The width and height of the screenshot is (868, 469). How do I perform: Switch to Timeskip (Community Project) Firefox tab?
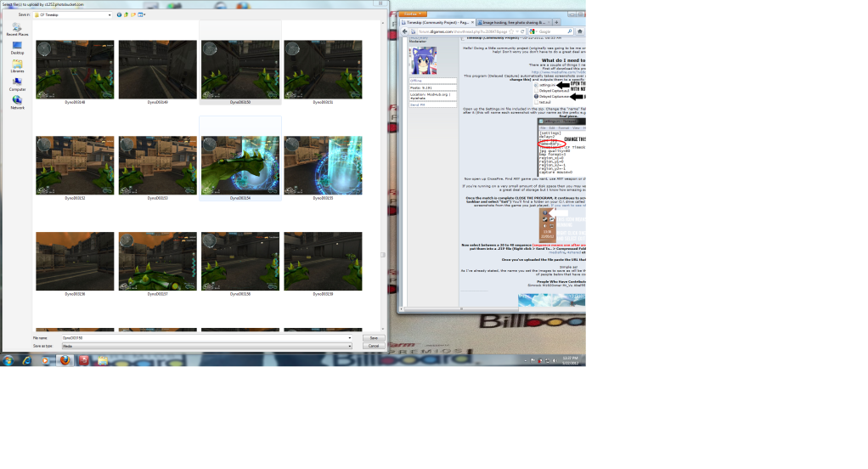(x=437, y=23)
